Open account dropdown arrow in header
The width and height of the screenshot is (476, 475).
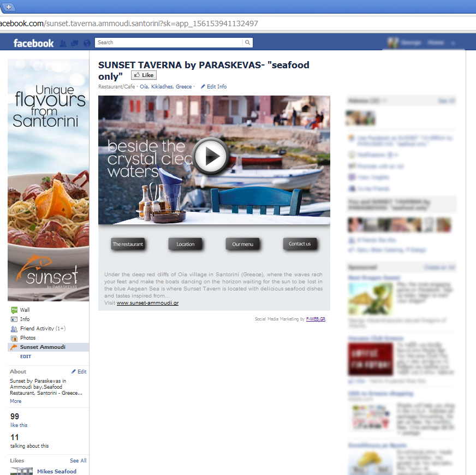click(x=454, y=43)
